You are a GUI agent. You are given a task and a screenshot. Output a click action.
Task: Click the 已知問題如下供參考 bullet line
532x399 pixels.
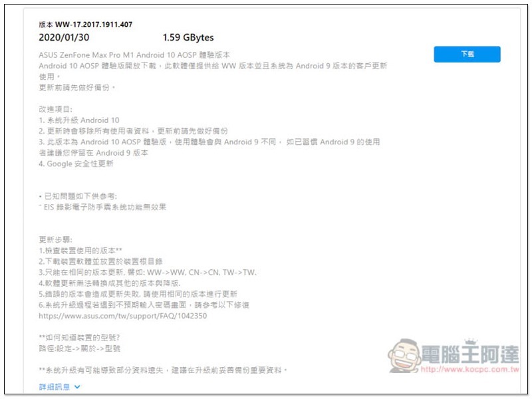(x=78, y=196)
